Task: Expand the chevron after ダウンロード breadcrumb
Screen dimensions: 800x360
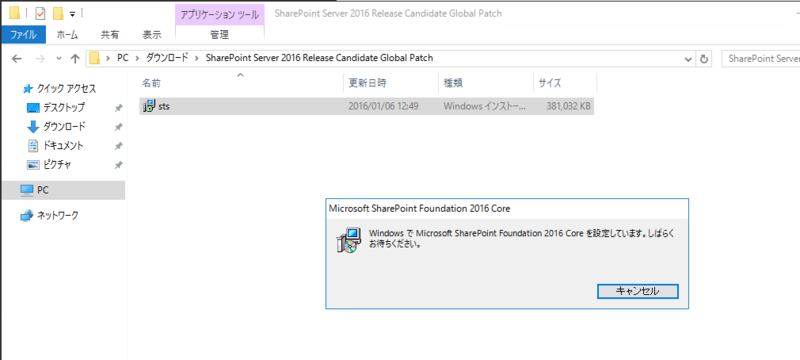Action: 198,58
